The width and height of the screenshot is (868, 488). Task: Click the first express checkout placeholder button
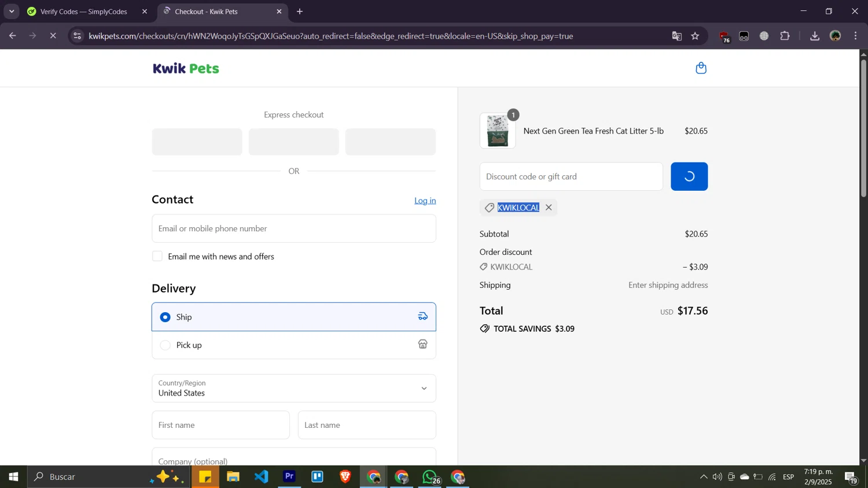point(197,142)
